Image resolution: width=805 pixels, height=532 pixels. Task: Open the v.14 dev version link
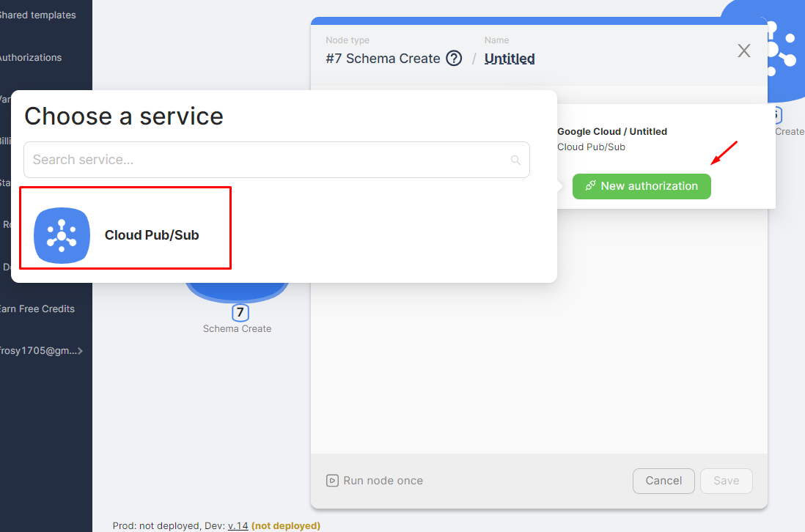point(238,525)
